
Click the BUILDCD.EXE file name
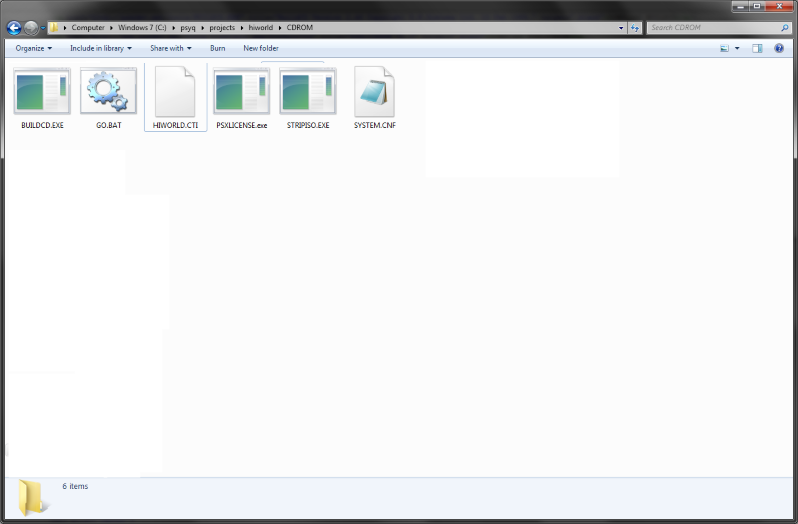click(42, 125)
